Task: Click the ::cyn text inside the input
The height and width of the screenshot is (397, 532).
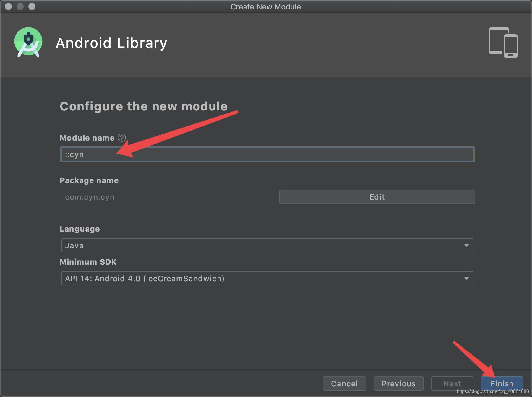Action: [74, 154]
